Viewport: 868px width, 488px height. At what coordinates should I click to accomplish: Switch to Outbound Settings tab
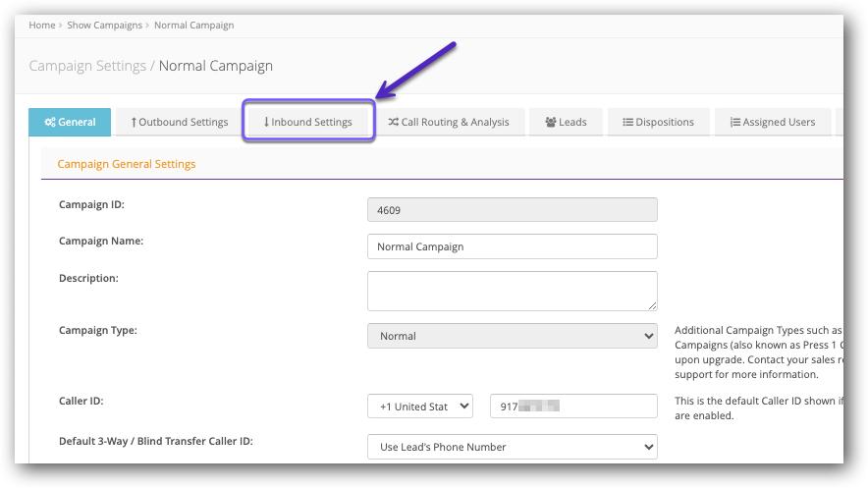(180, 122)
